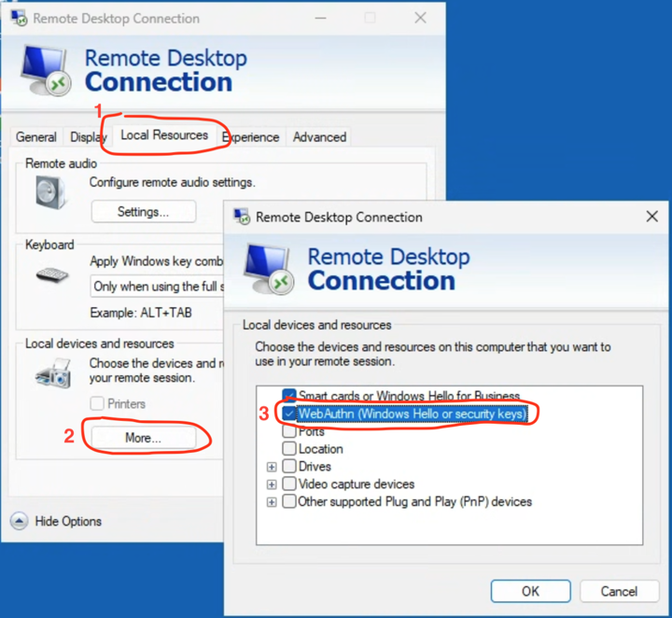Image resolution: width=672 pixels, height=618 pixels.
Task: Enable the Ports checkbox
Action: pyautogui.click(x=289, y=430)
